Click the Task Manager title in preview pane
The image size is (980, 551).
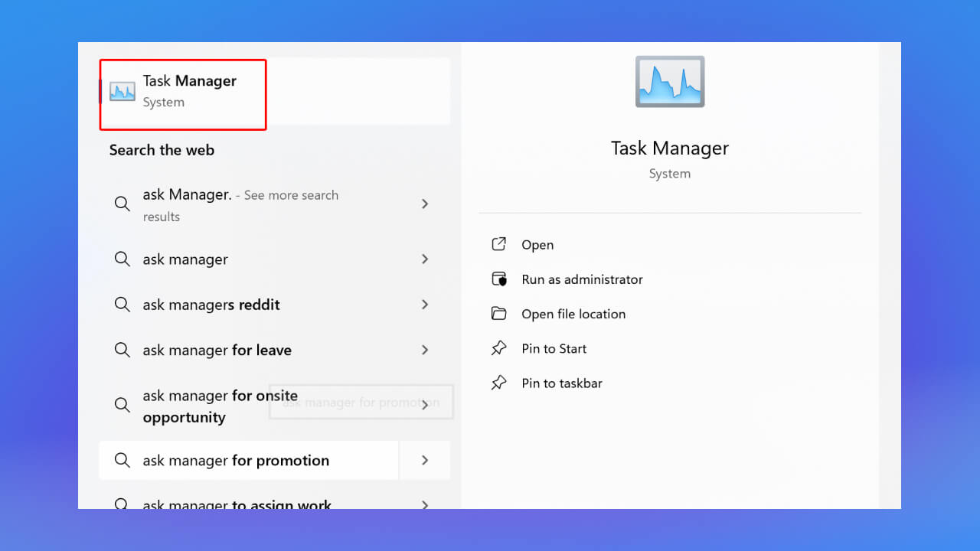pos(670,148)
